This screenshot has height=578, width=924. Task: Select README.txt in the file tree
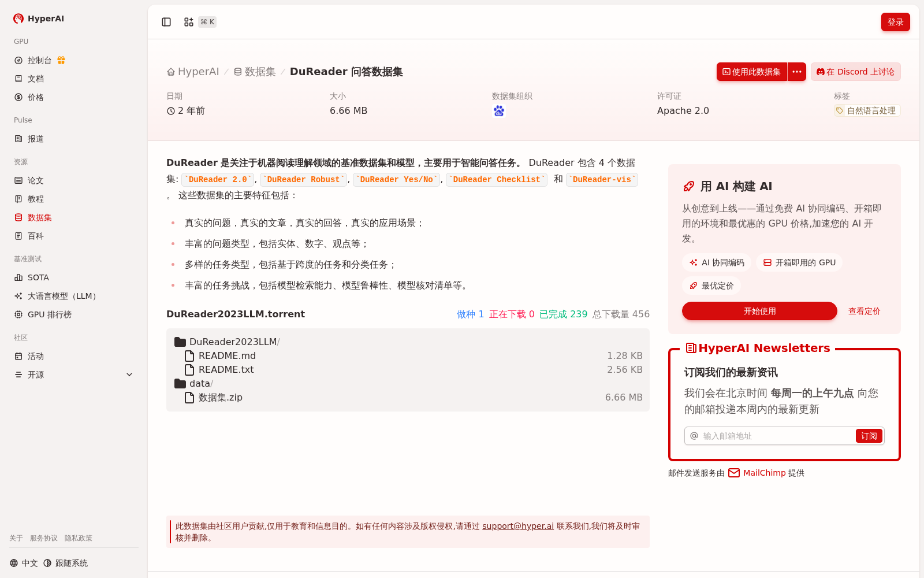click(x=226, y=369)
